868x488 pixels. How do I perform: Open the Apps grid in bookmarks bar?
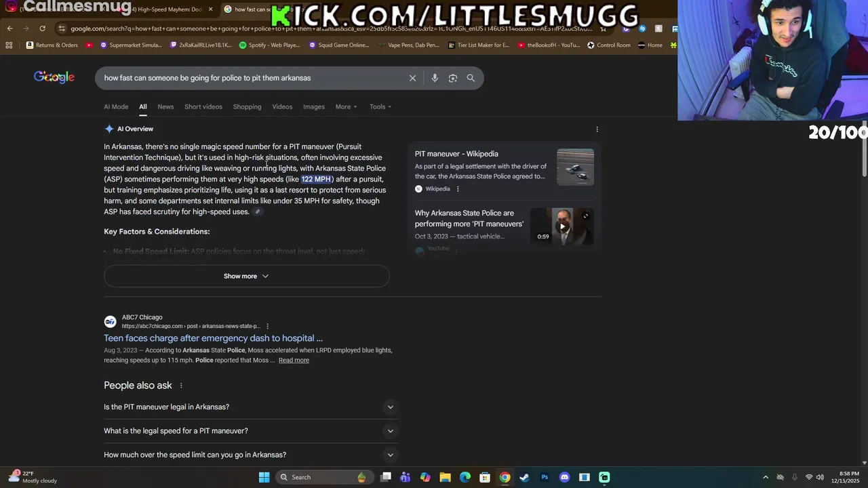(x=9, y=45)
